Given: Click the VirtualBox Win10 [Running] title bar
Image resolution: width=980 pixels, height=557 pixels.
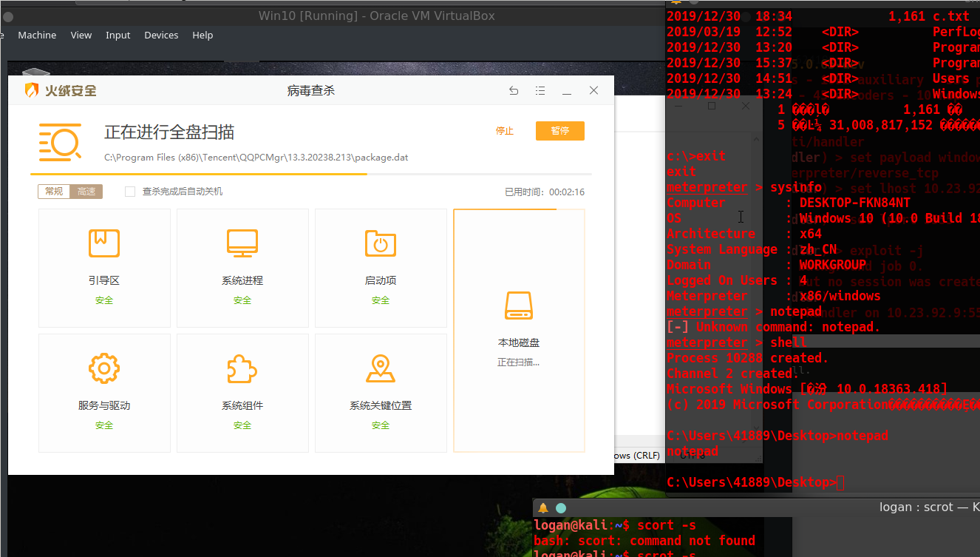Looking at the screenshot, I should (x=377, y=16).
